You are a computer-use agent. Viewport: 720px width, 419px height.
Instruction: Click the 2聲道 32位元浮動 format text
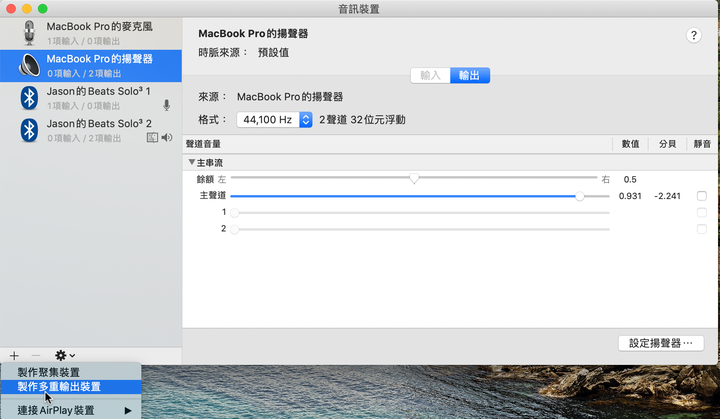click(x=362, y=120)
